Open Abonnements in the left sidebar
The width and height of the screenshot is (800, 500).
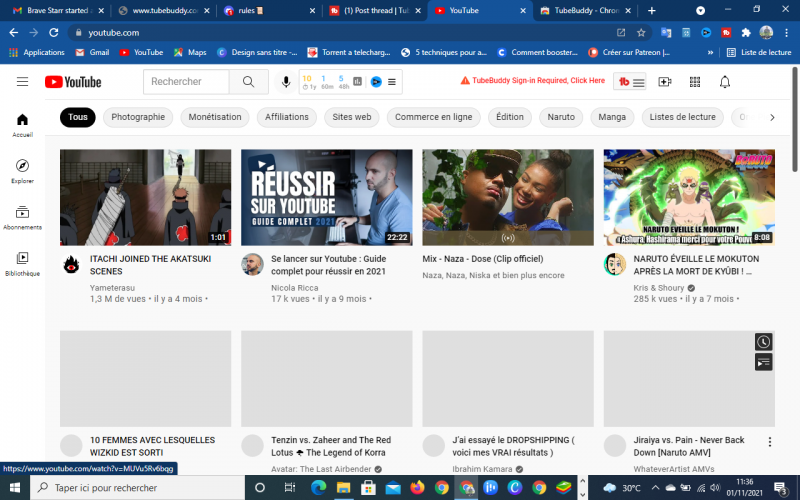coord(22,217)
